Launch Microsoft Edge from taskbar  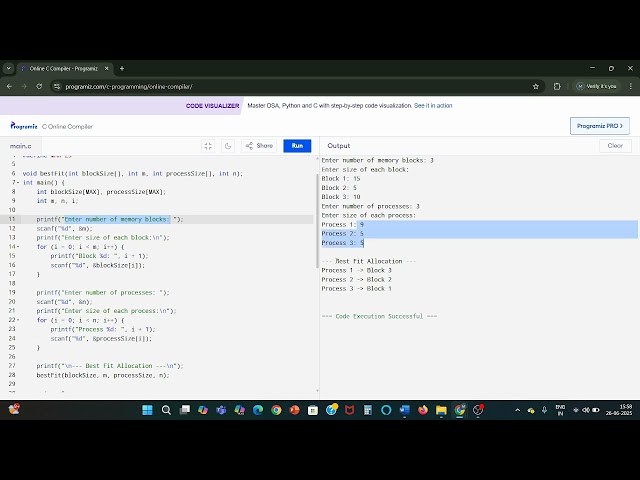click(x=258, y=410)
